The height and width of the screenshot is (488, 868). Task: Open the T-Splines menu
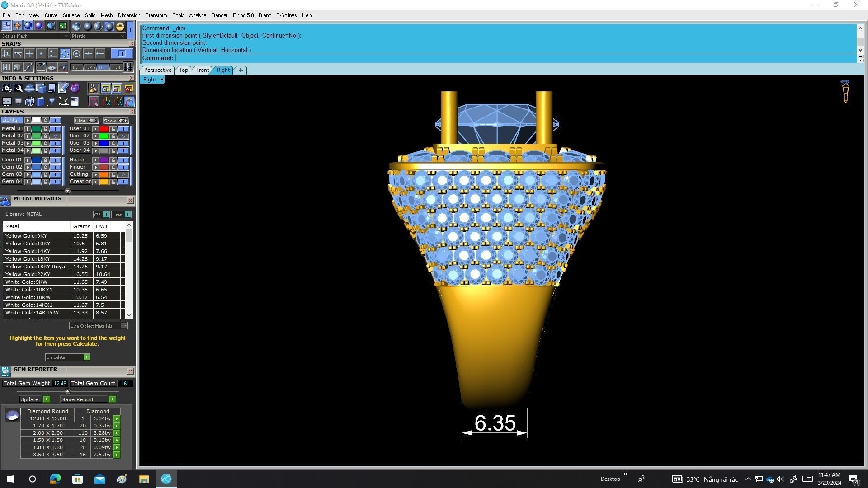286,15
